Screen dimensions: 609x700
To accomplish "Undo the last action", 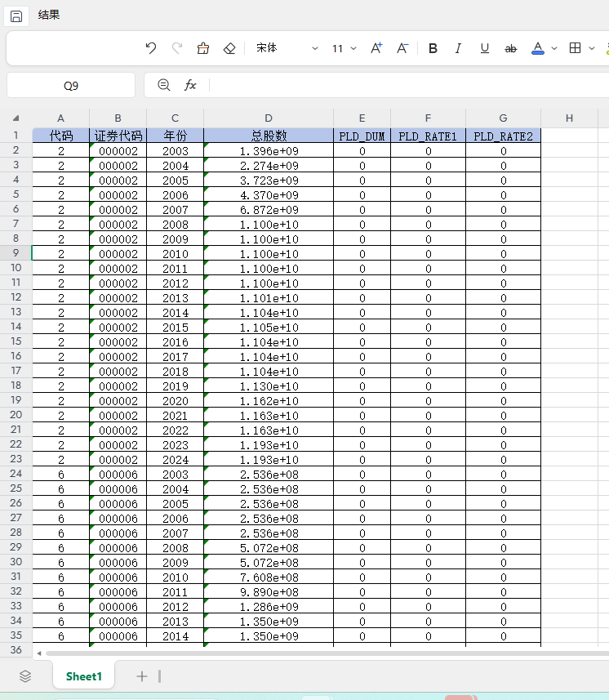I will click(150, 49).
